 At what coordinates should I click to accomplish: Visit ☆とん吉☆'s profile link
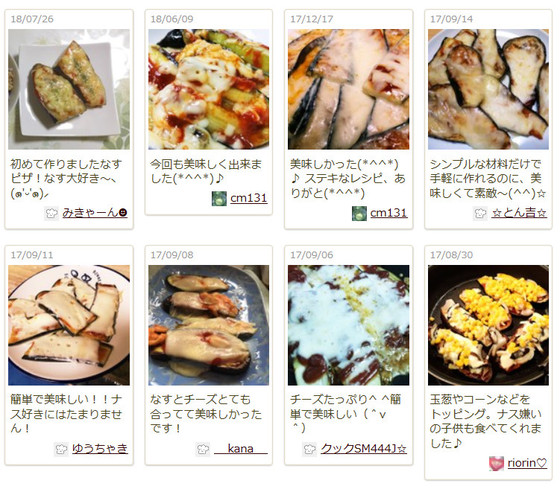pyautogui.click(x=519, y=213)
